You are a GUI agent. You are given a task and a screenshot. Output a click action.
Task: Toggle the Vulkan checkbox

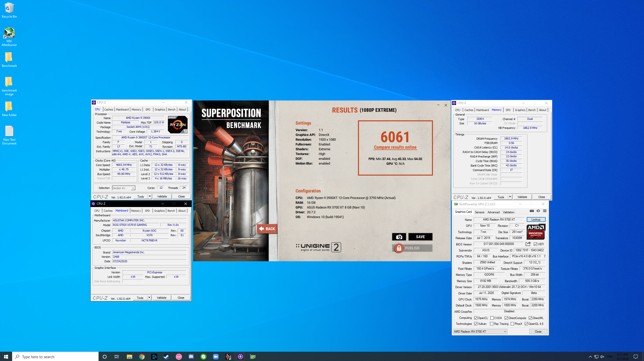click(476, 324)
